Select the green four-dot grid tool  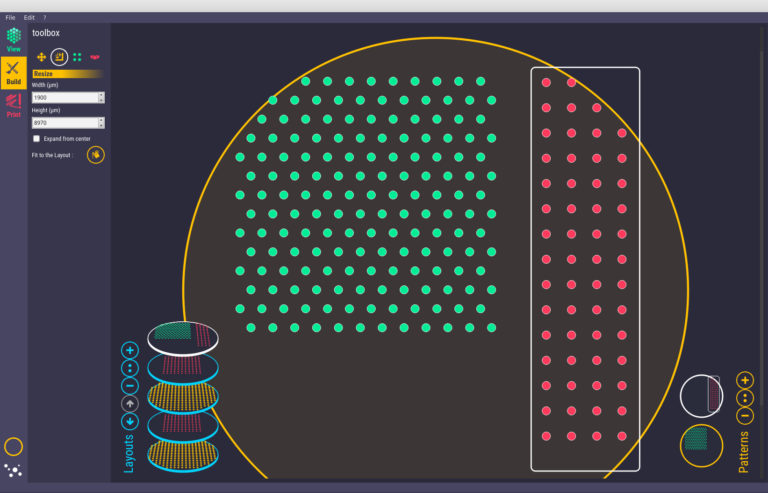(77, 57)
